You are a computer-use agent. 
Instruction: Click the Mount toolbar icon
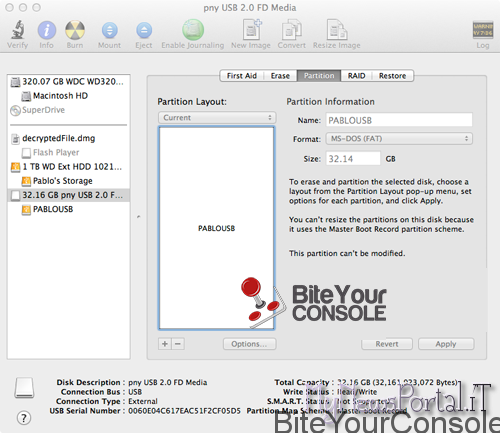[x=110, y=30]
